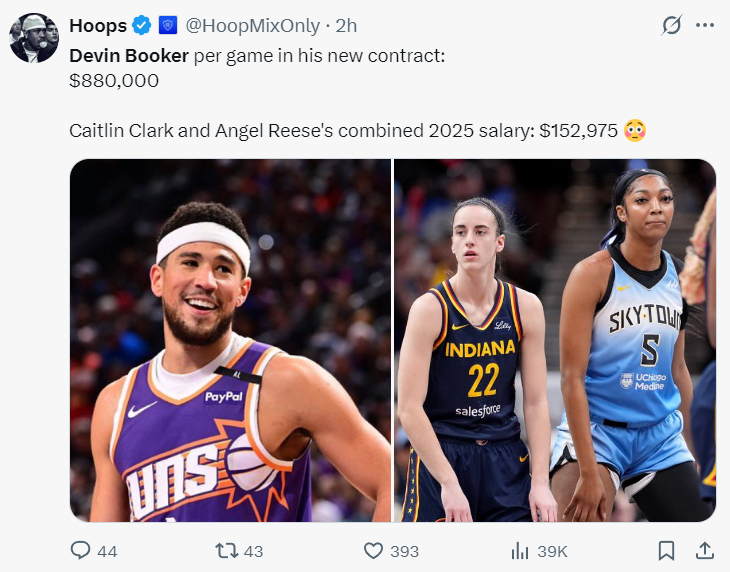Click the blue verified checkmark badge

(x=142, y=25)
